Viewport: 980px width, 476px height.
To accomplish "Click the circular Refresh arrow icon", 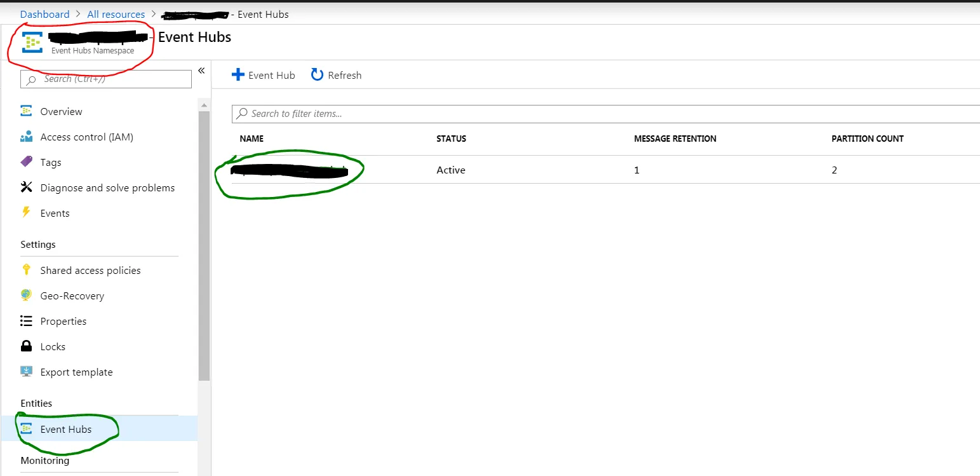I will (x=317, y=75).
